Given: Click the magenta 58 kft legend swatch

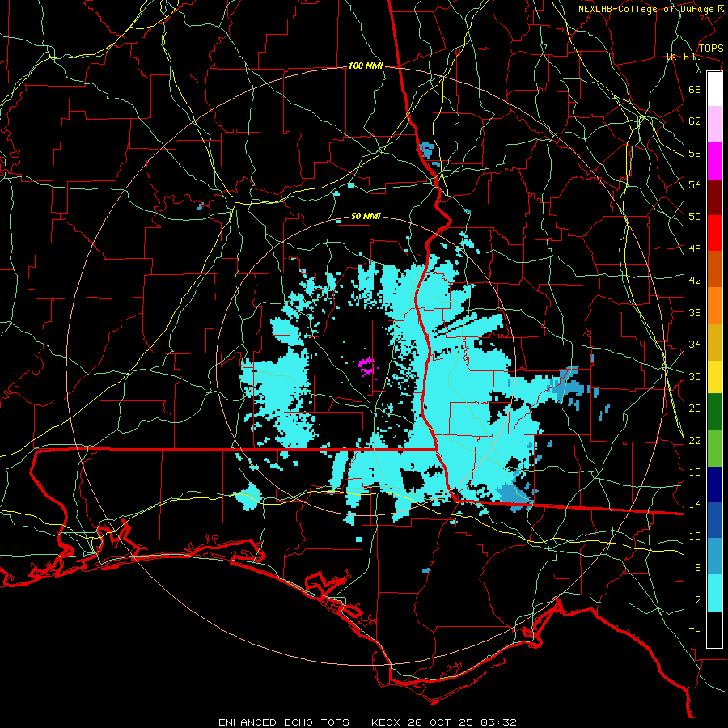Looking at the screenshot, I should (x=714, y=161).
